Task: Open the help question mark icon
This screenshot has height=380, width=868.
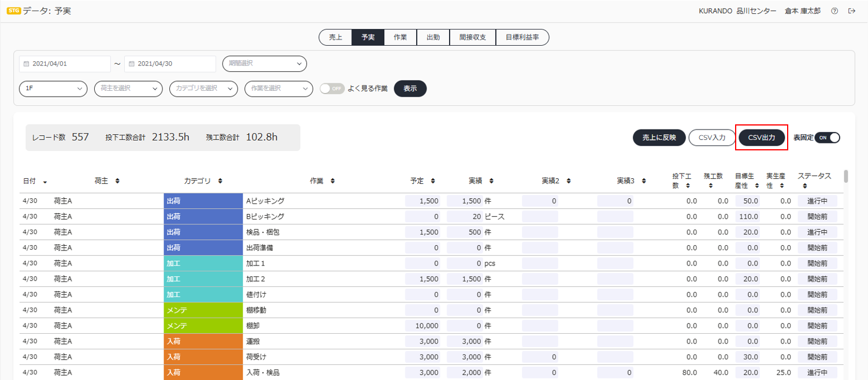Action: tap(834, 11)
